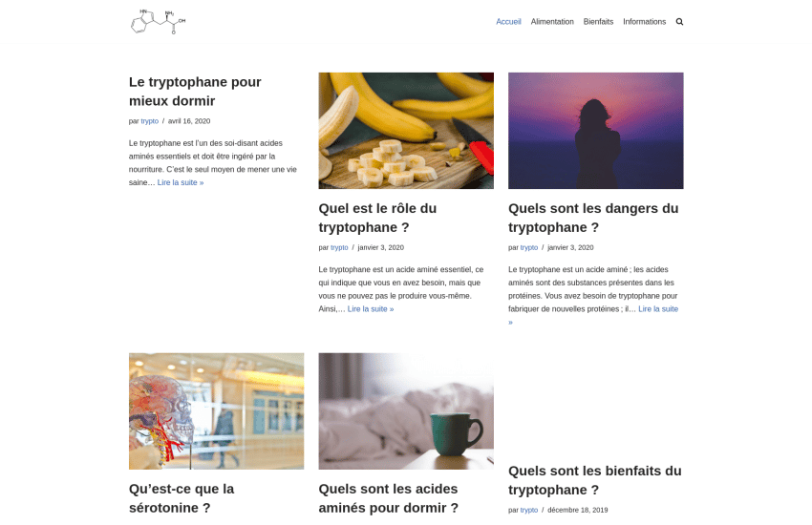Open the search magnifier icon
812x525 pixels.
[x=679, y=22]
